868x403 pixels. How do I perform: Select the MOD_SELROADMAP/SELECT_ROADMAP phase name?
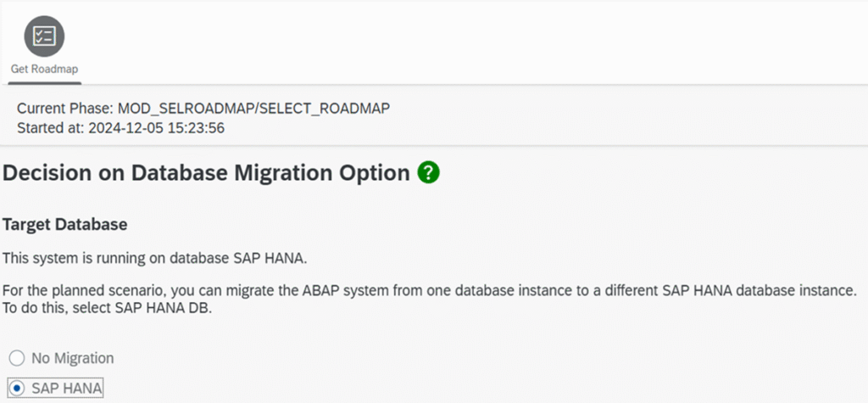253,109
